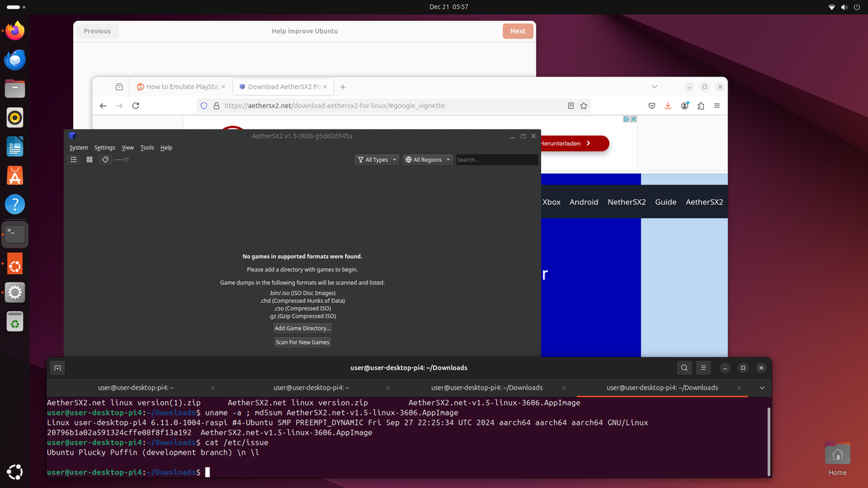Viewport: 868px width, 488px height.
Task: Switch AetherSX2 to game list view
Action: [x=74, y=160]
